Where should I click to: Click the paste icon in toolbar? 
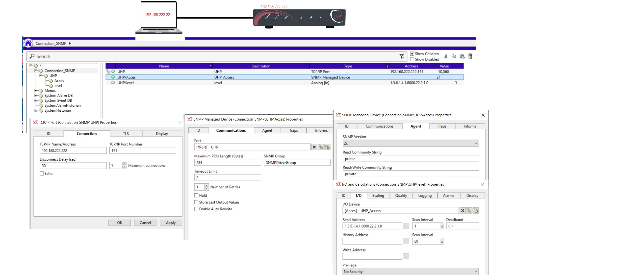[x=462, y=56]
